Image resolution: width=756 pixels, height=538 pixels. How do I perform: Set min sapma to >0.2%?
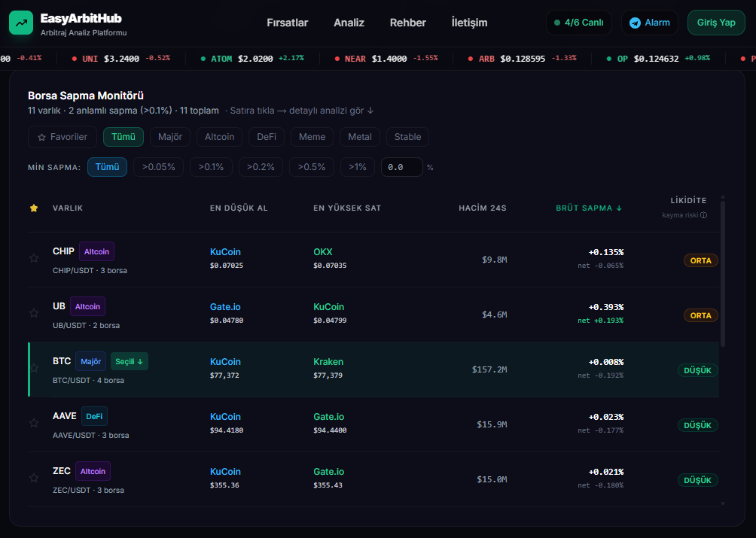[x=261, y=167]
